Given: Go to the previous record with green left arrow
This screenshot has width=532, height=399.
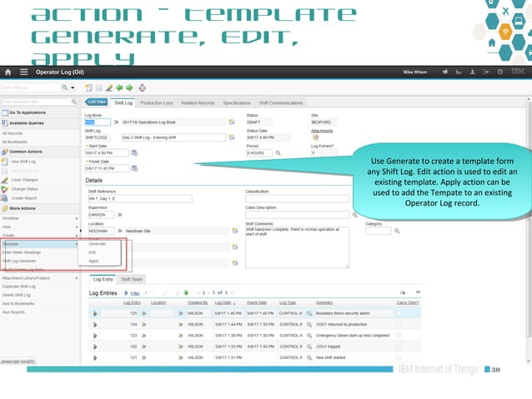Looking at the screenshot, I should click(x=119, y=87).
